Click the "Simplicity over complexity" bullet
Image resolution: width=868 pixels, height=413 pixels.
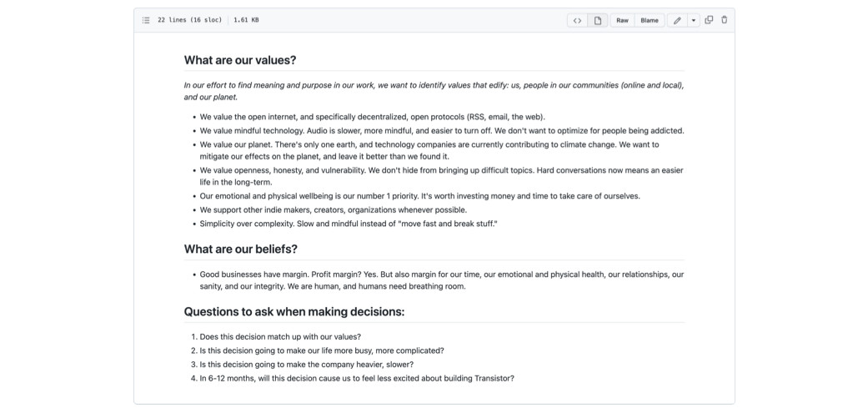click(348, 224)
